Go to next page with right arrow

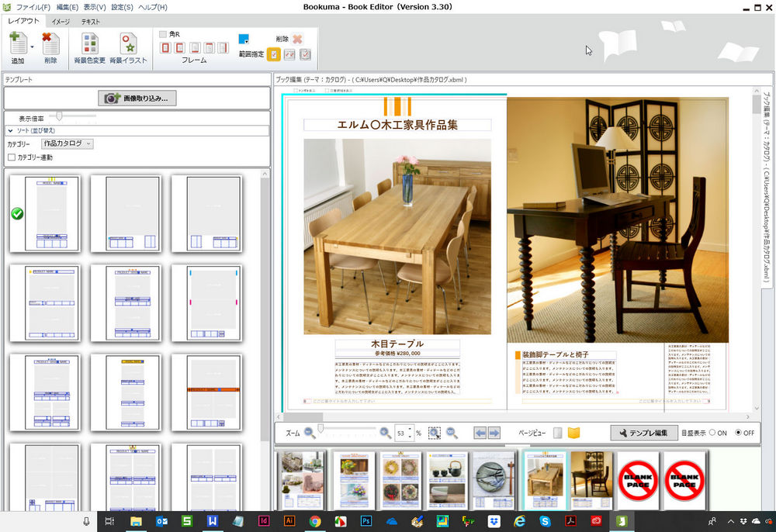(x=494, y=433)
